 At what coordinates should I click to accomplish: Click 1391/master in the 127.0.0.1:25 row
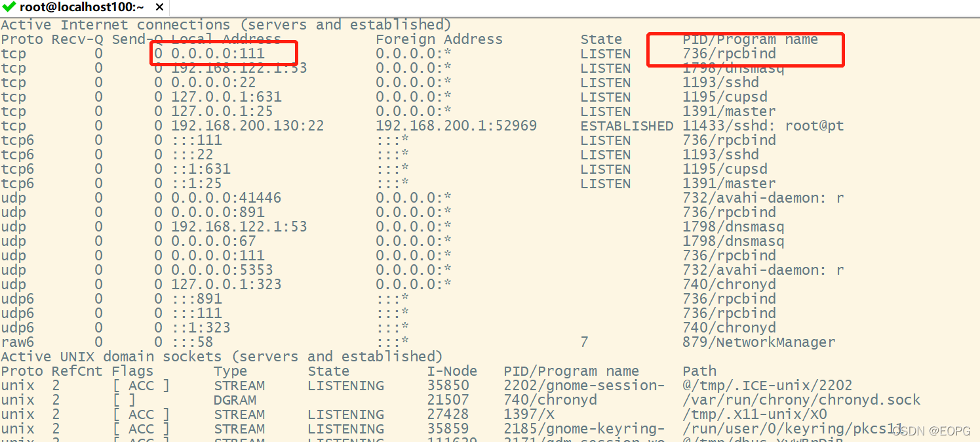729,111
